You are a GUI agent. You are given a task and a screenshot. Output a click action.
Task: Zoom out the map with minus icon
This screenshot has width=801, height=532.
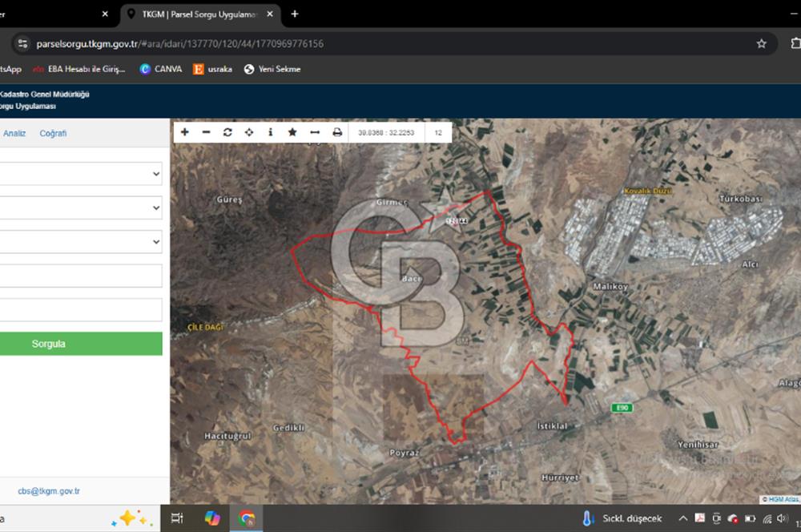206,132
